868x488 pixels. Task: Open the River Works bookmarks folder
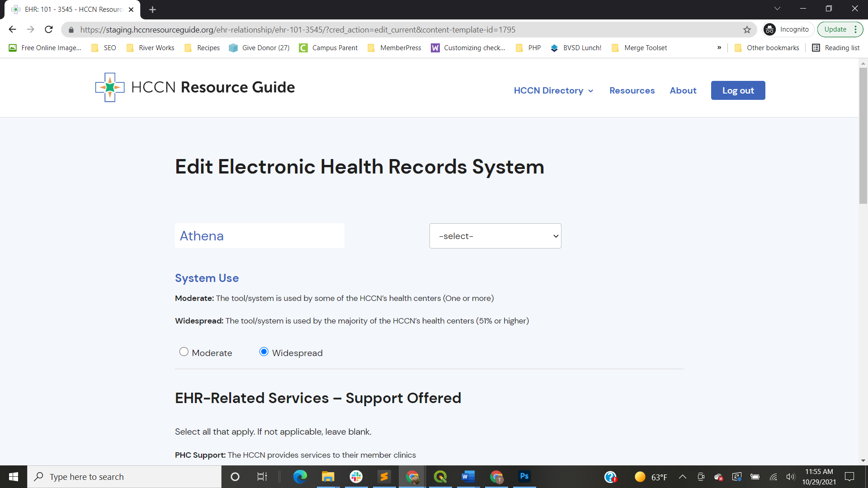pyautogui.click(x=151, y=48)
